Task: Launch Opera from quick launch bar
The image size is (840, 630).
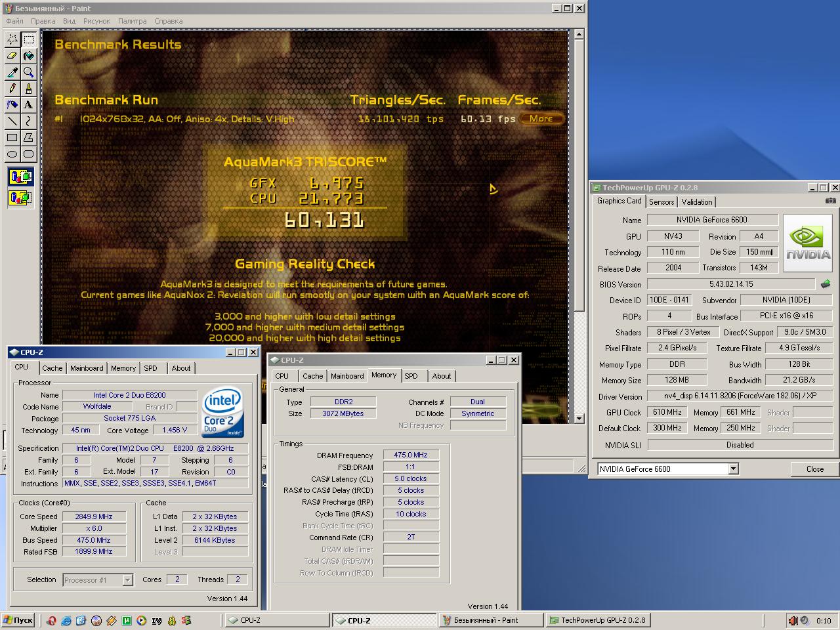Action: (51, 620)
